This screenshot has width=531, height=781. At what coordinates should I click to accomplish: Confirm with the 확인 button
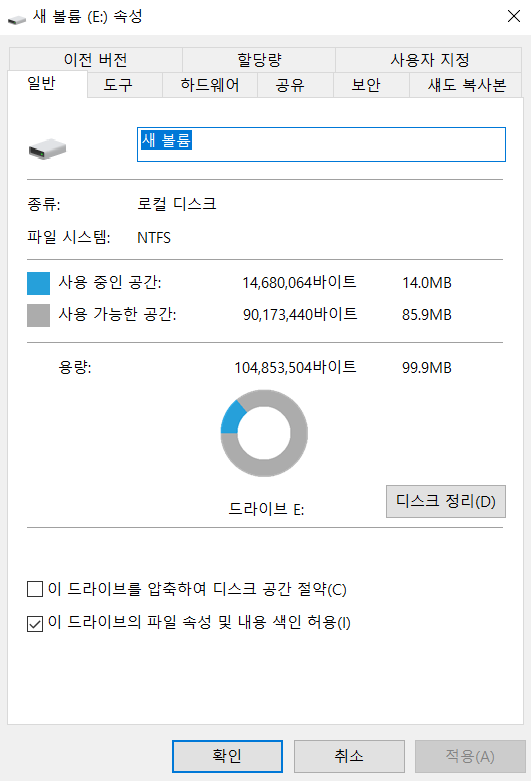(x=227, y=756)
